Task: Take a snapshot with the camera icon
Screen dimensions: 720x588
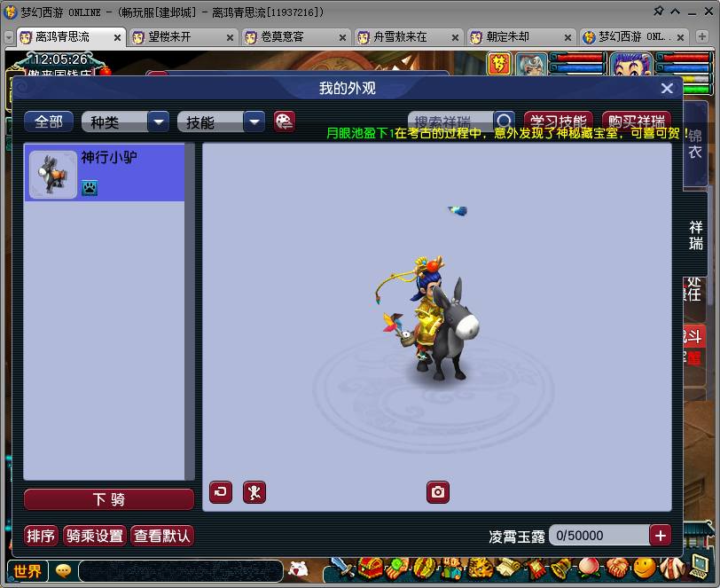Action: click(x=437, y=491)
